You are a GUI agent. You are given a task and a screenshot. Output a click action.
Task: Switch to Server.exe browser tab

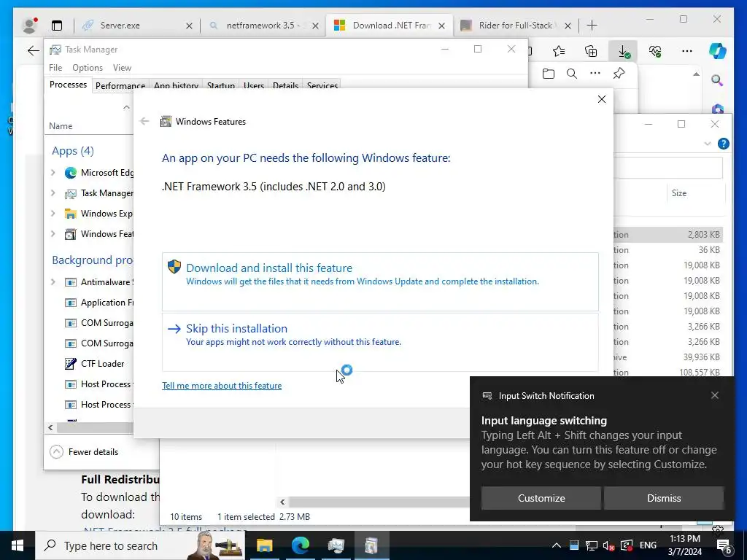135,26
